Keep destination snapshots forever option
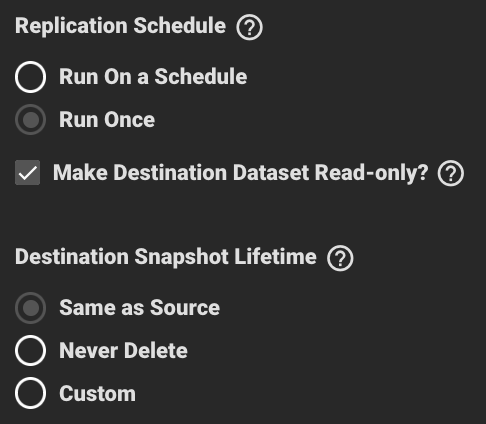 [x=30, y=351]
